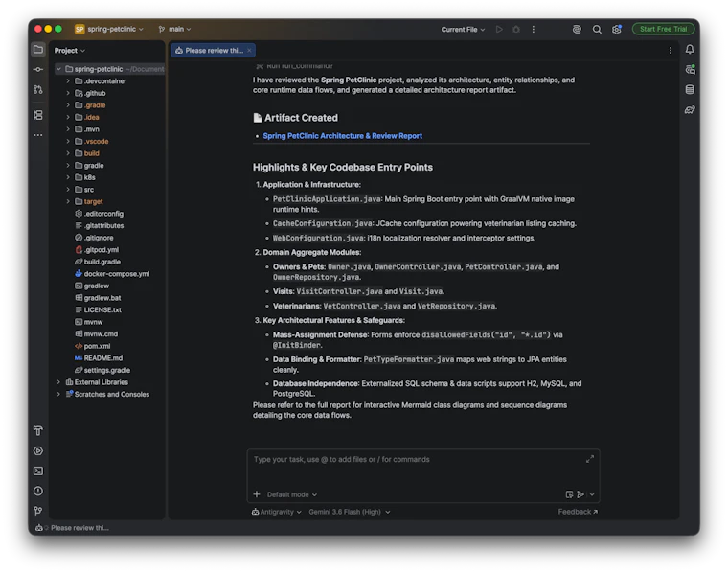
Task: Close the 'Please review thi...' tab
Action: (x=249, y=50)
